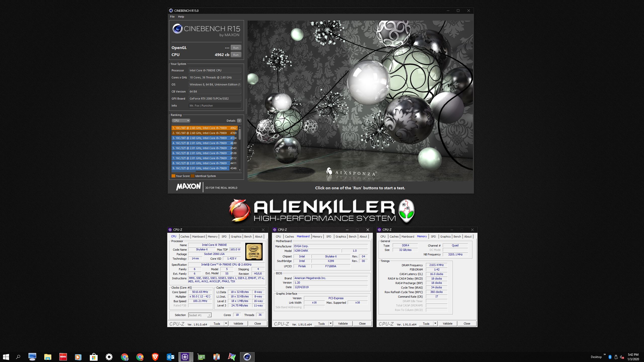Click the muted volume tray icon
Screen dimensions: 644x362
(x=622, y=357)
